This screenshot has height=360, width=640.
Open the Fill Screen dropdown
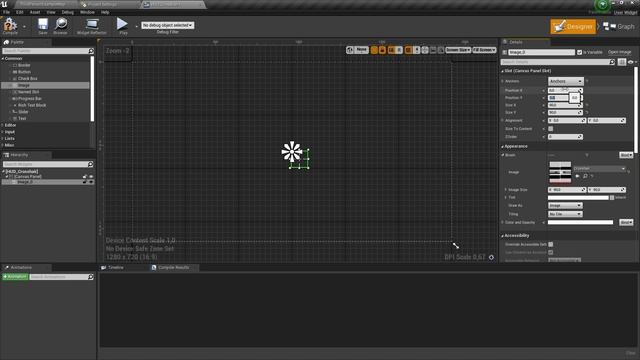click(x=484, y=50)
